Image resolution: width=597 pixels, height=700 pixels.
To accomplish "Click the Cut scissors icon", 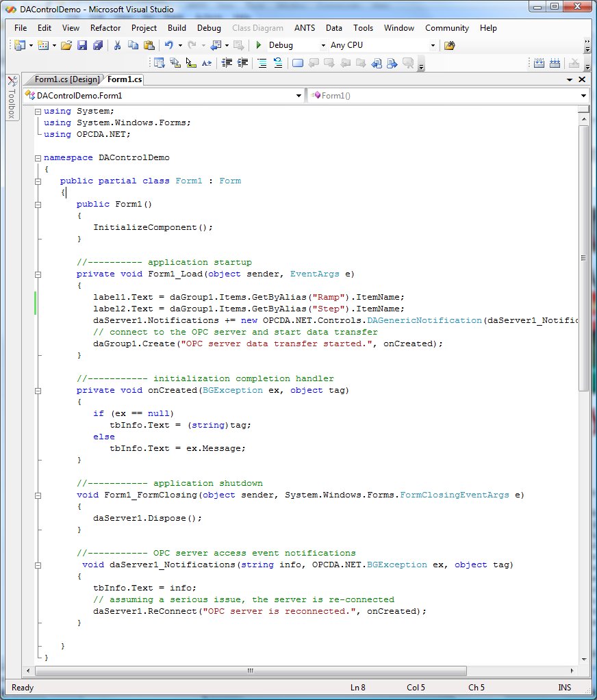I will (x=118, y=45).
